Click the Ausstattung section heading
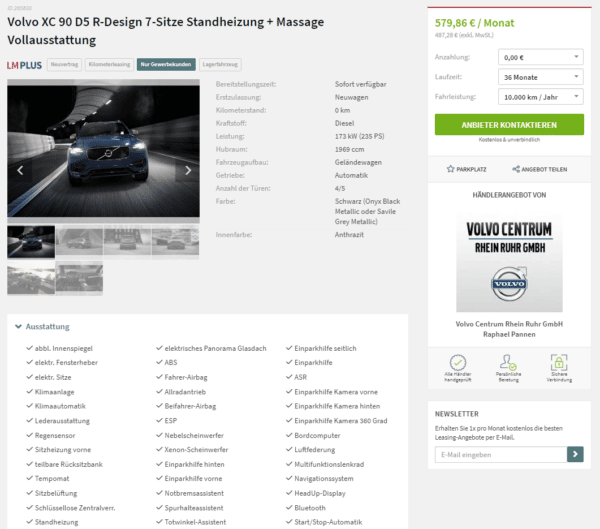 click(47, 327)
